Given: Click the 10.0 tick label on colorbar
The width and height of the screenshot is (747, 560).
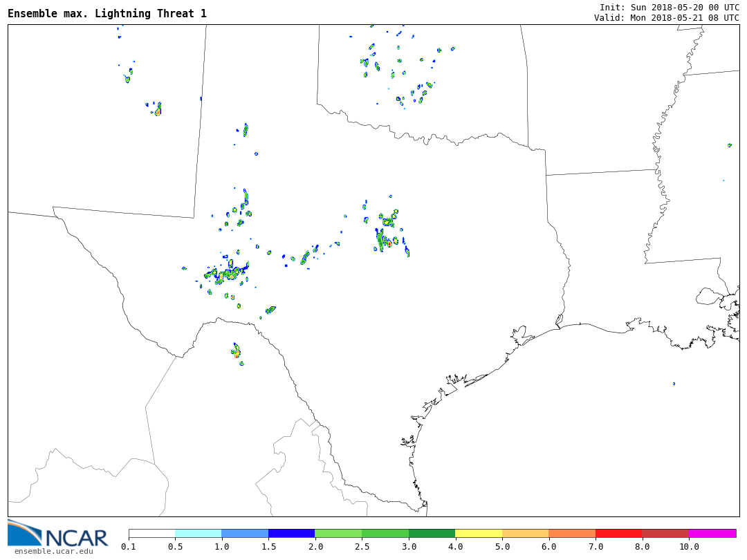Looking at the screenshot, I should tap(689, 547).
